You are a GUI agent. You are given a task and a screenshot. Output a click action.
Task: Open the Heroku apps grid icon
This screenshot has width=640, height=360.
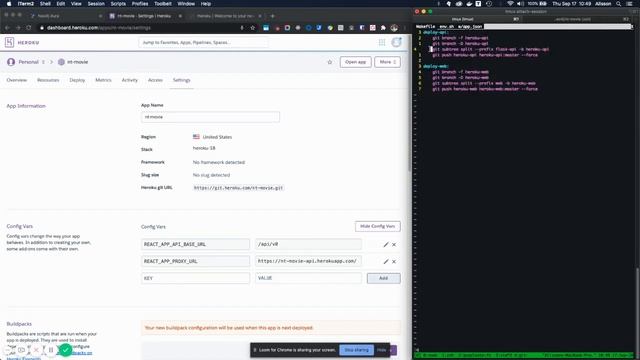tap(382, 42)
